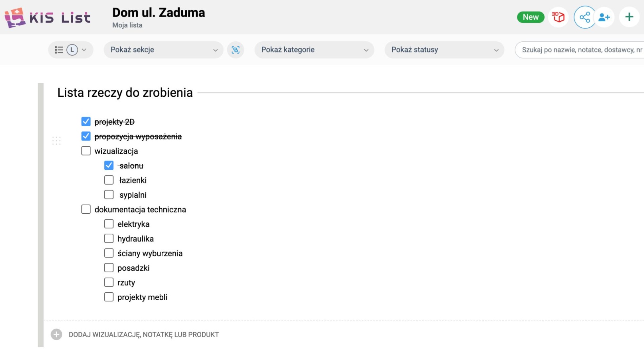Click the add user icon
The image size is (644, 362).
(x=604, y=17)
